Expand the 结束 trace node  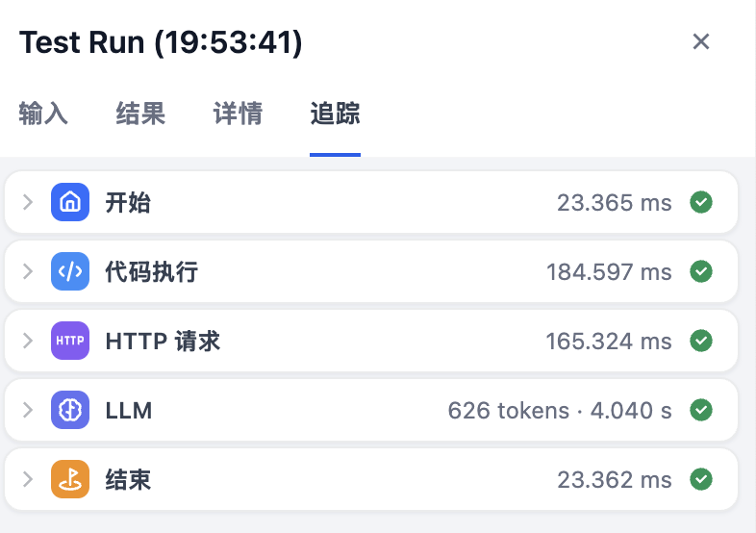(x=28, y=479)
